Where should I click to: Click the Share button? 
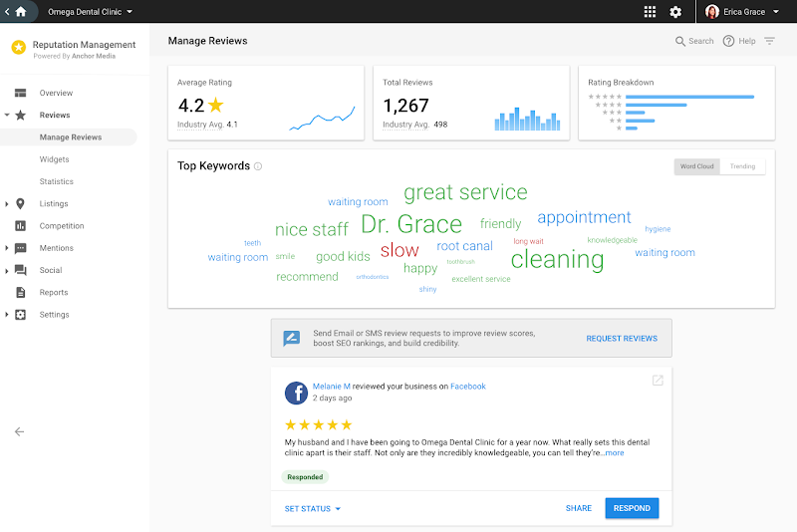(579, 508)
